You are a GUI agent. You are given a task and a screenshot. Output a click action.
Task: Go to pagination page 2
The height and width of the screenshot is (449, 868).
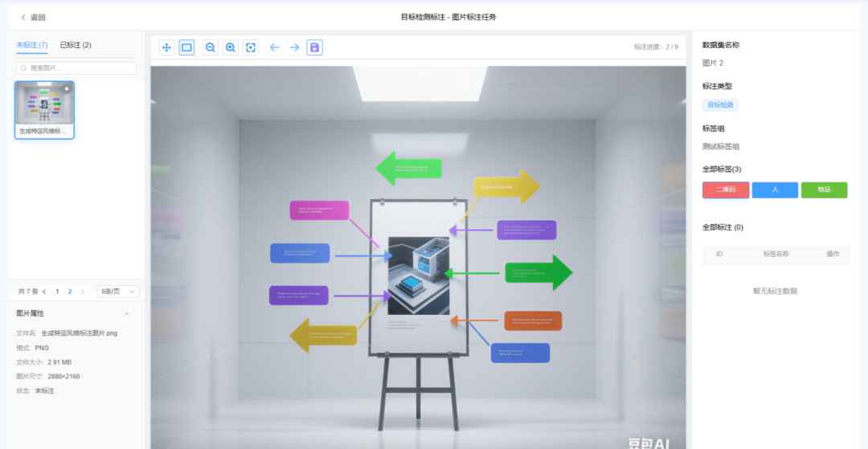pyautogui.click(x=70, y=292)
